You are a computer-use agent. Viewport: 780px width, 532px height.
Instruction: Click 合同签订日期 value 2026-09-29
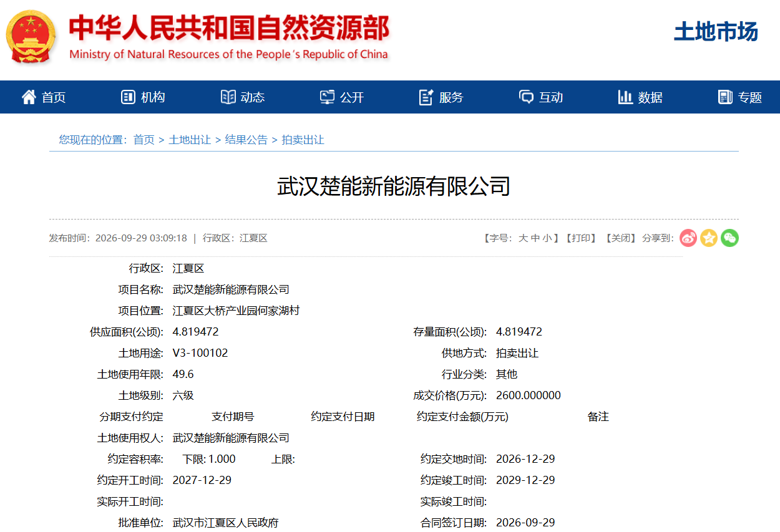(525, 523)
